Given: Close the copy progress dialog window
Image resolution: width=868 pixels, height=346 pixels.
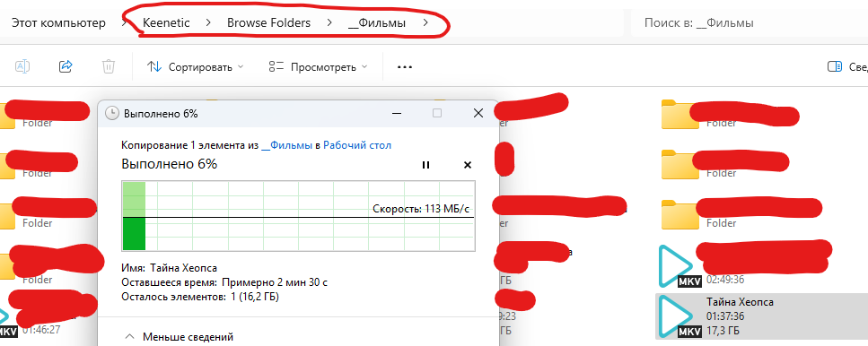Looking at the screenshot, I should tap(478, 113).
